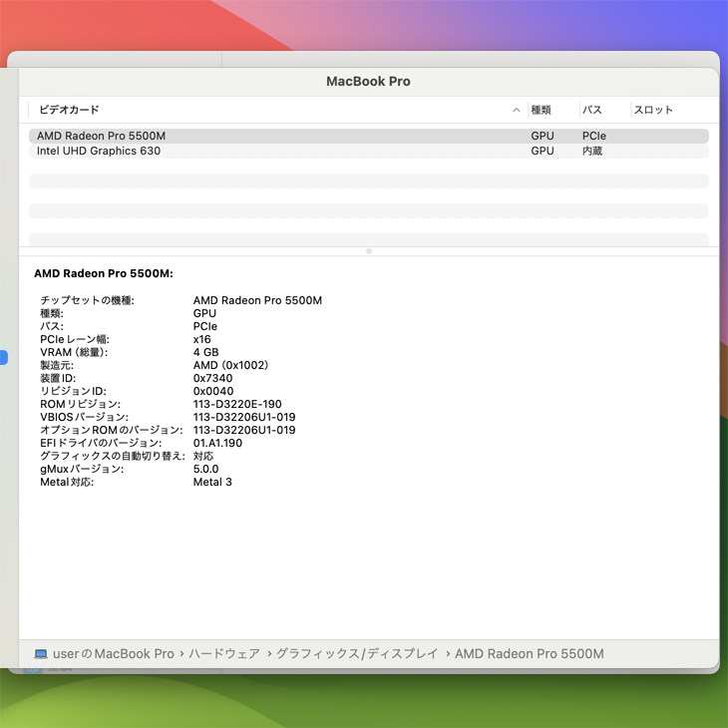Click the sort arrow in the ビデオカード column header

pos(517,110)
